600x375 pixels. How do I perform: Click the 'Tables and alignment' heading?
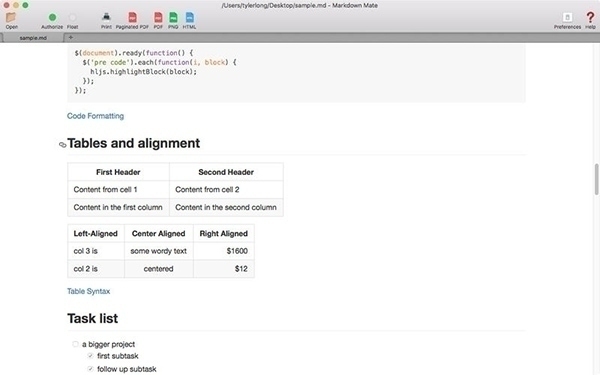click(x=134, y=143)
